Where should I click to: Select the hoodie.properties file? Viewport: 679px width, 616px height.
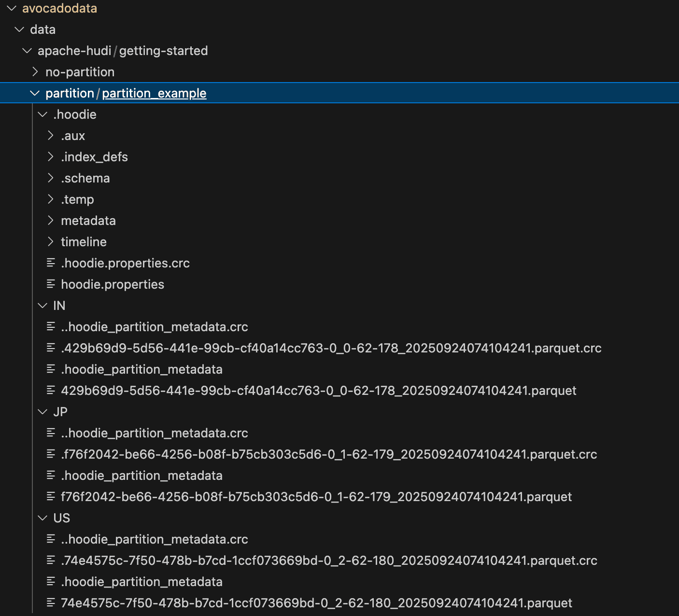(x=112, y=284)
